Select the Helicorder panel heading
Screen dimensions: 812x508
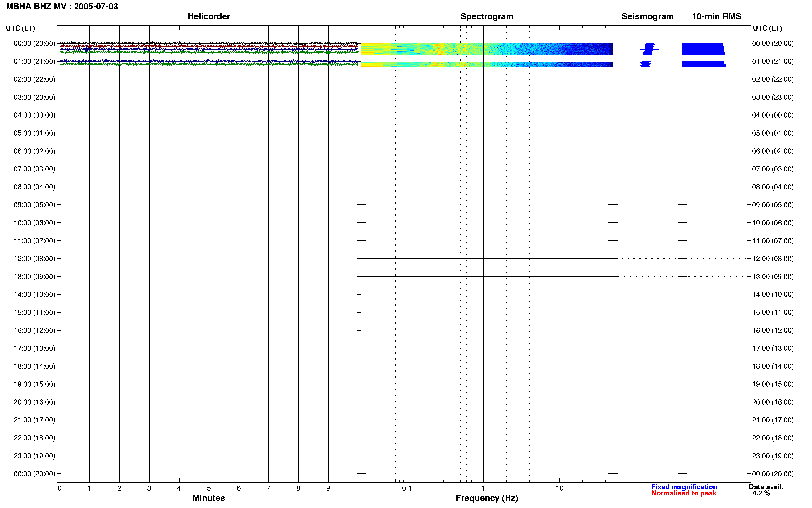(209, 16)
